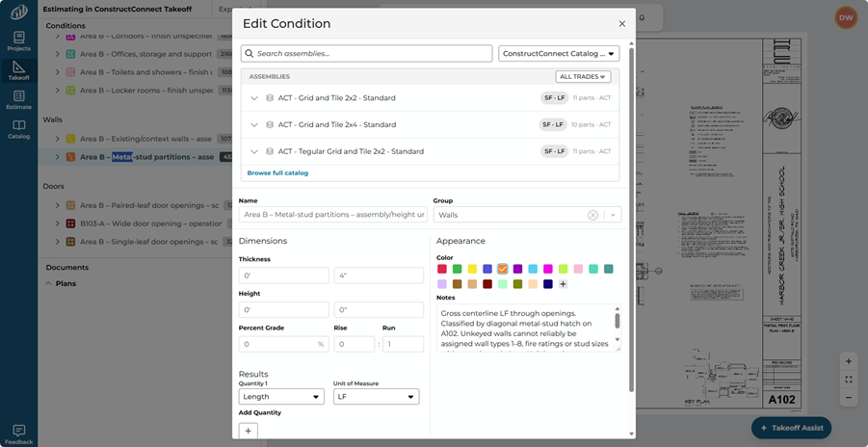This screenshot has height=447, width=868.
Task: Click the Height feet field
Action: click(x=284, y=309)
